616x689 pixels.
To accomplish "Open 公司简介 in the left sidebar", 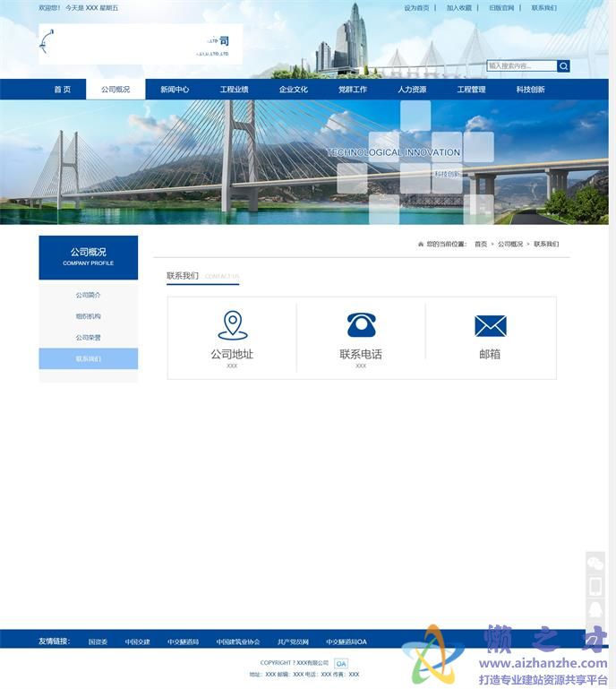I will (x=88, y=295).
